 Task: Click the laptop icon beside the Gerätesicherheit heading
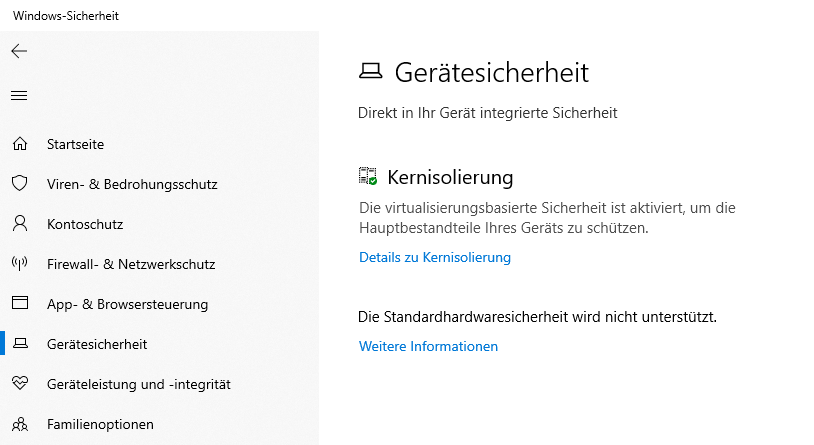[371, 72]
